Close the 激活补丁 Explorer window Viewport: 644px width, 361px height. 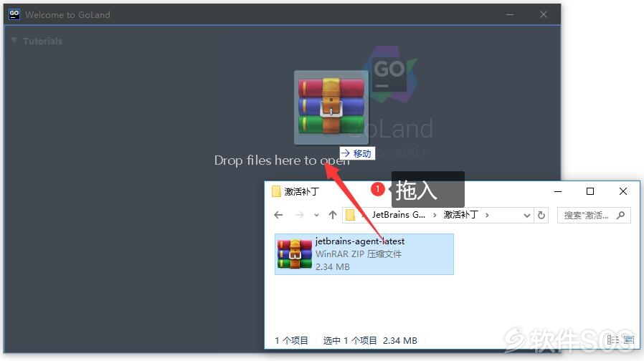pos(623,191)
